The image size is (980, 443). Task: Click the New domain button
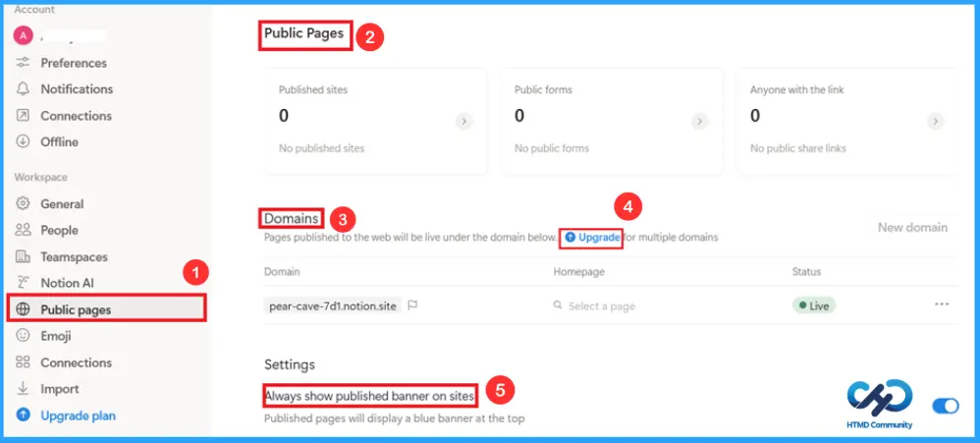pyautogui.click(x=912, y=228)
